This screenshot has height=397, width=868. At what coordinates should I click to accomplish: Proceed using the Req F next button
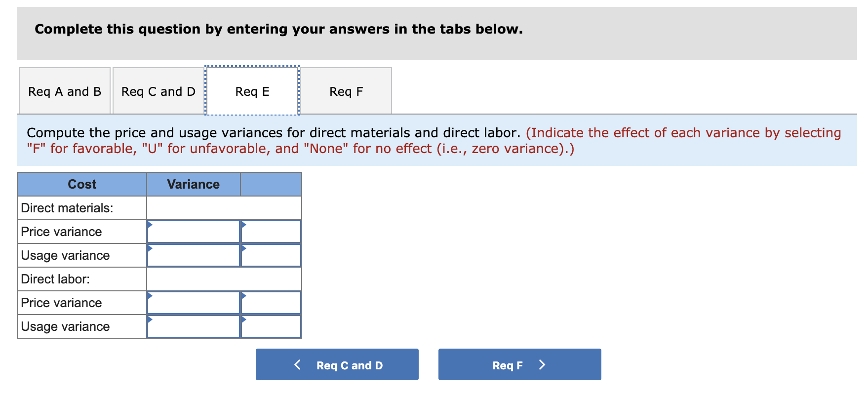519,365
